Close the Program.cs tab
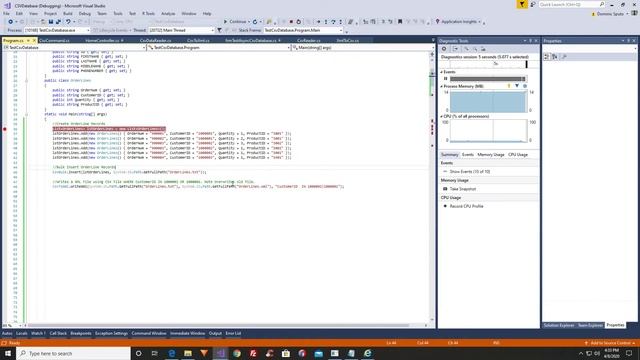This screenshot has width=640, height=360. [x=34, y=40]
